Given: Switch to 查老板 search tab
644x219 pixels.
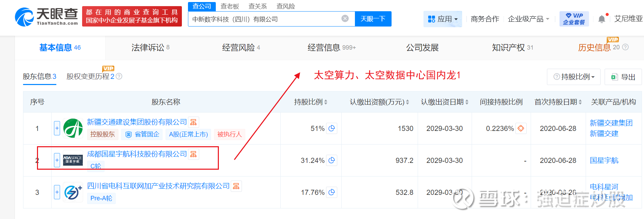Looking at the screenshot, I should 230,6.
